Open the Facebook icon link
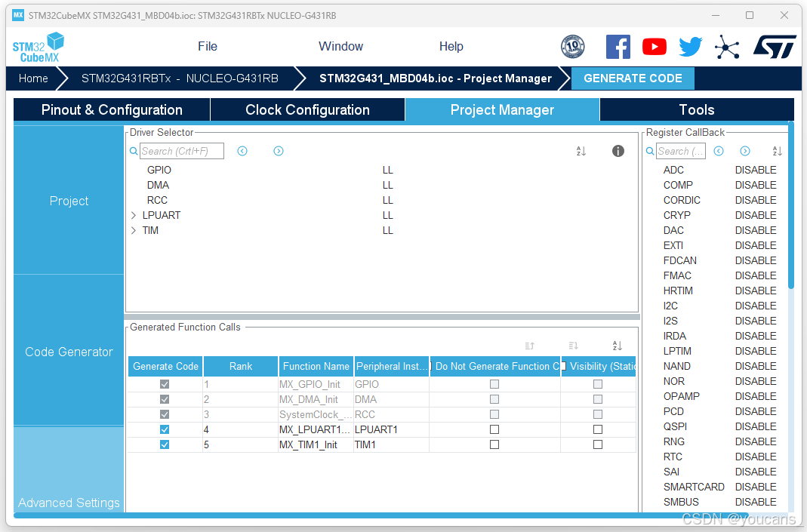Image resolution: width=807 pixels, height=532 pixels. pos(618,47)
